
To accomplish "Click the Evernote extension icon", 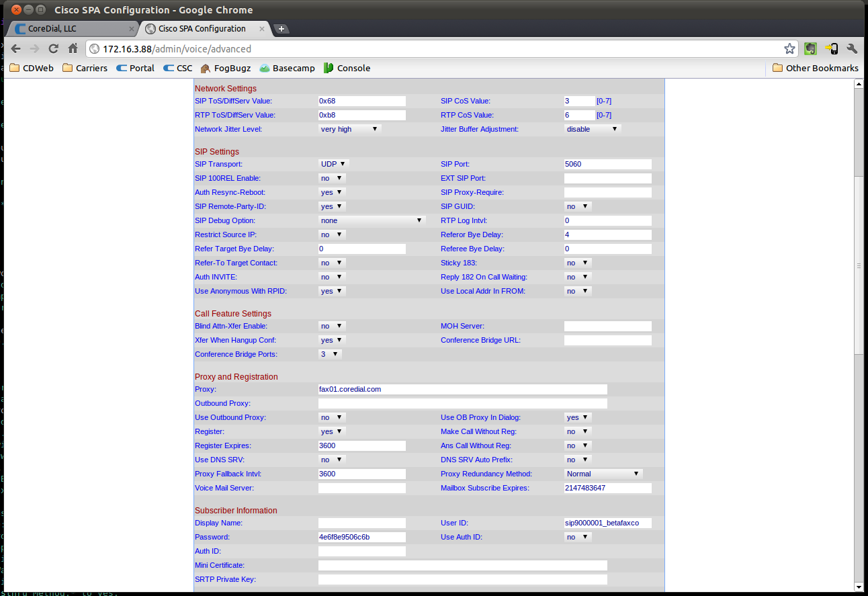I will [811, 48].
